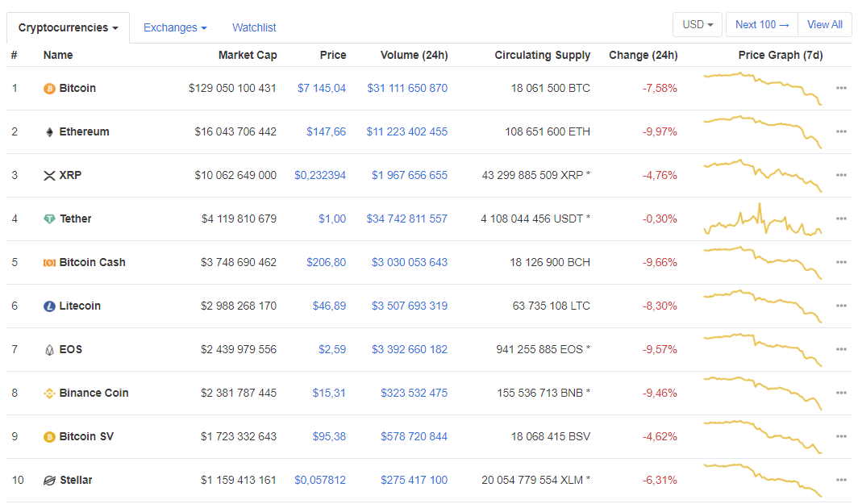This screenshot has height=504, width=858.
Task: Open the USD currency selector
Action: click(x=697, y=25)
